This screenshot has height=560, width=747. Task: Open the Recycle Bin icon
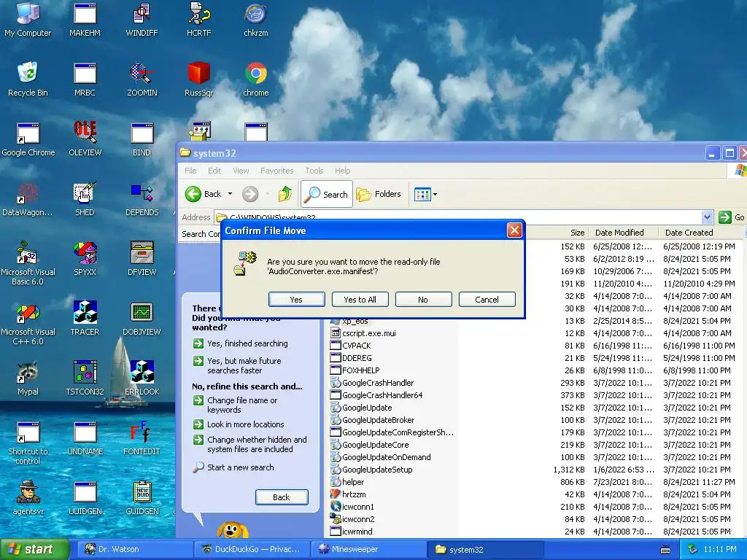coord(28,79)
